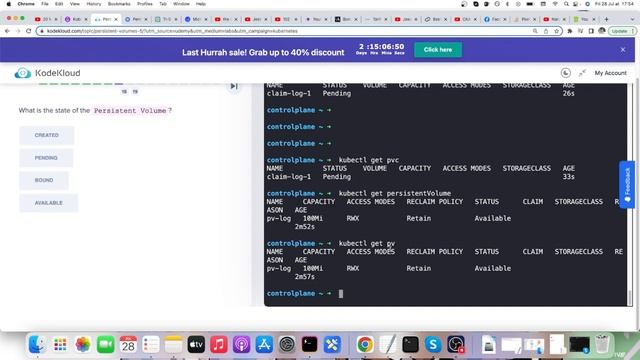Open System Preferences gear in the dock

[x=287, y=344]
